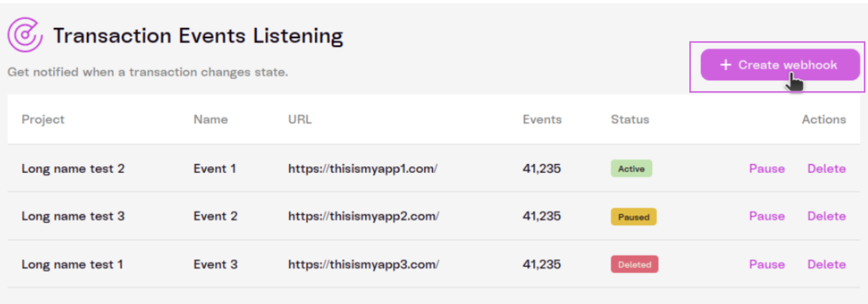Click the red Deleted status badge

coord(634,264)
